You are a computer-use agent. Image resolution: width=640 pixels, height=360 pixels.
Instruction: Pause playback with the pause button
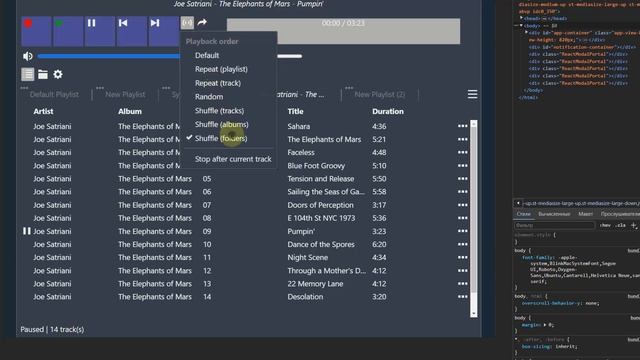point(100,31)
